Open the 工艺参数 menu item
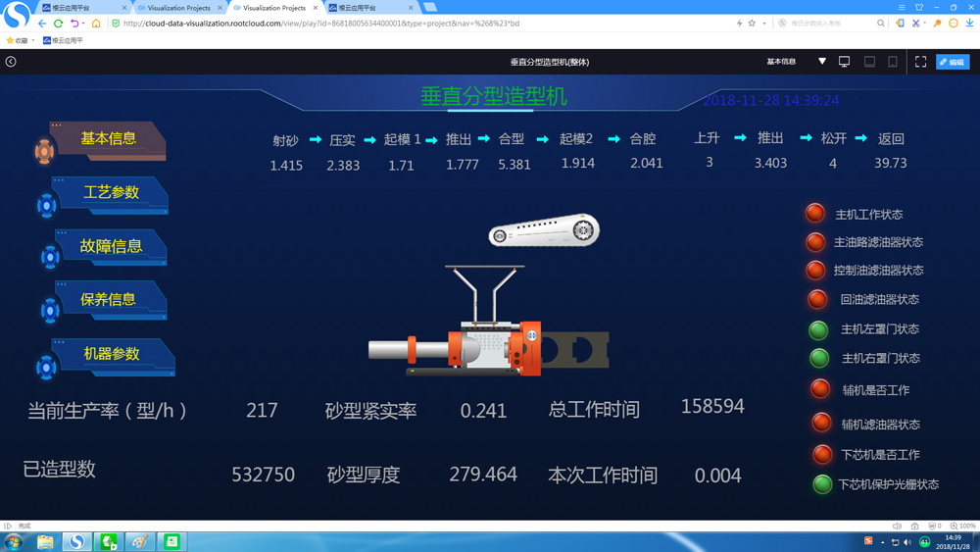This screenshot has height=552, width=980. click(111, 193)
